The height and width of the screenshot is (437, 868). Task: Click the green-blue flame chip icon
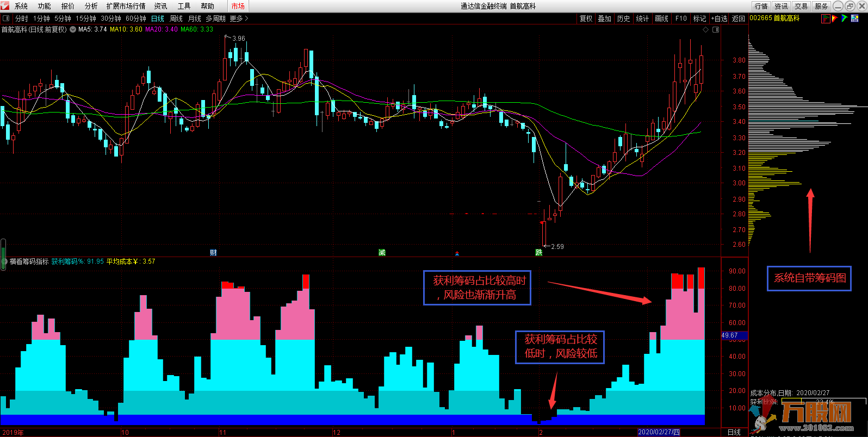point(845,18)
